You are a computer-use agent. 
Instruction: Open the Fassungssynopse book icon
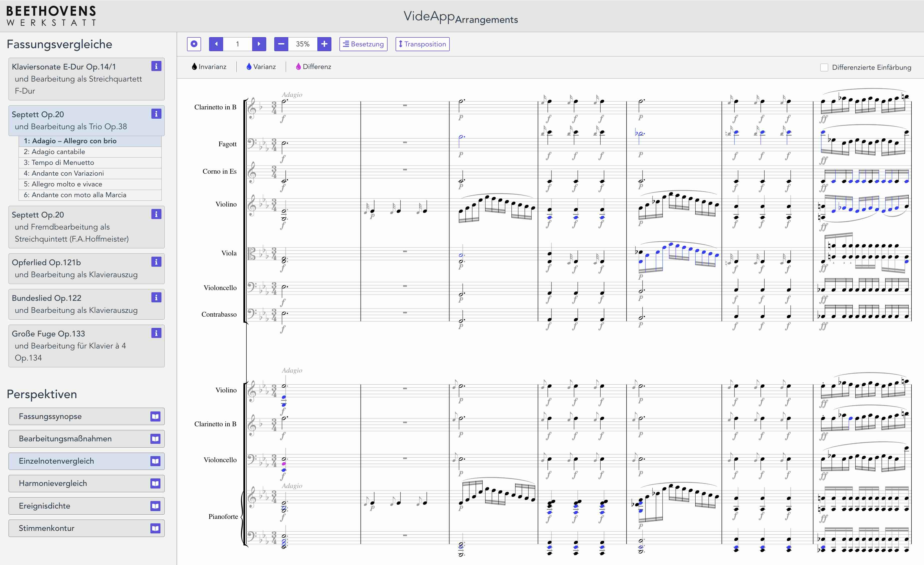pyautogui.click(x=155, y=416)
